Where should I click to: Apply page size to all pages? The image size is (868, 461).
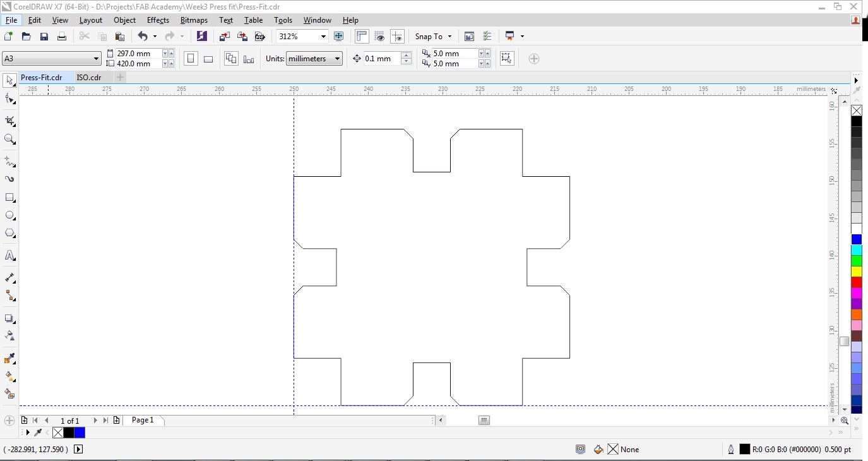(x=232, y=59)
